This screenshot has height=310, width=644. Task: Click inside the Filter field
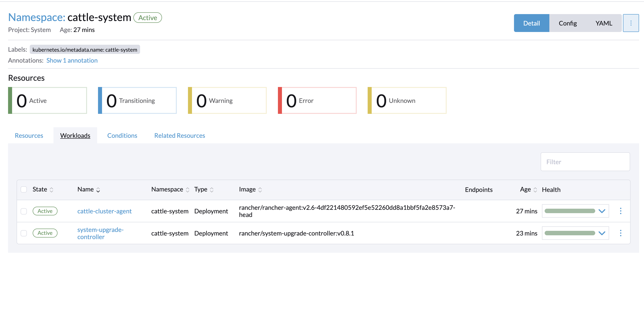click(x=585, y=162)
